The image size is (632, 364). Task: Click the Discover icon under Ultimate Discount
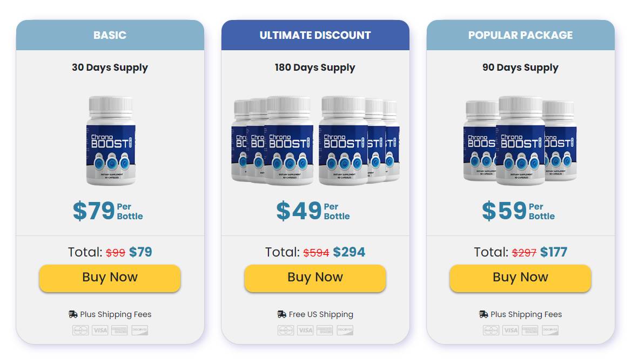(x=345, y=329)
